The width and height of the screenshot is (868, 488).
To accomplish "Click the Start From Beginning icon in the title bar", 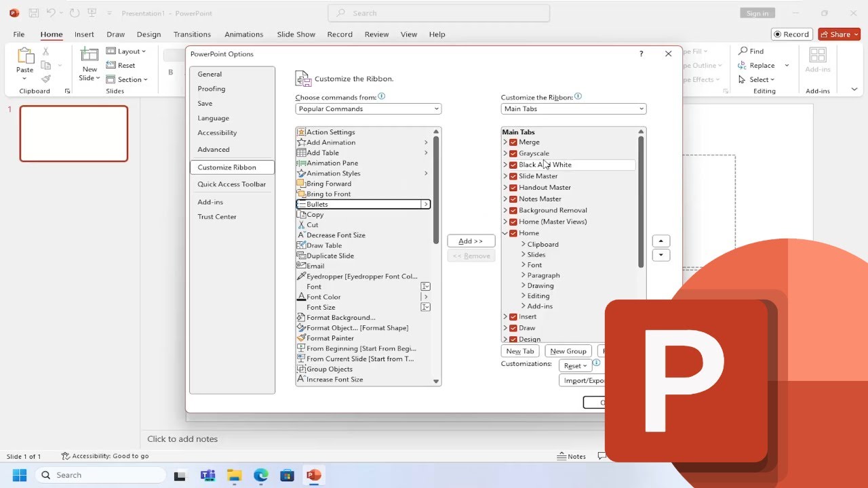I will 92,13.
